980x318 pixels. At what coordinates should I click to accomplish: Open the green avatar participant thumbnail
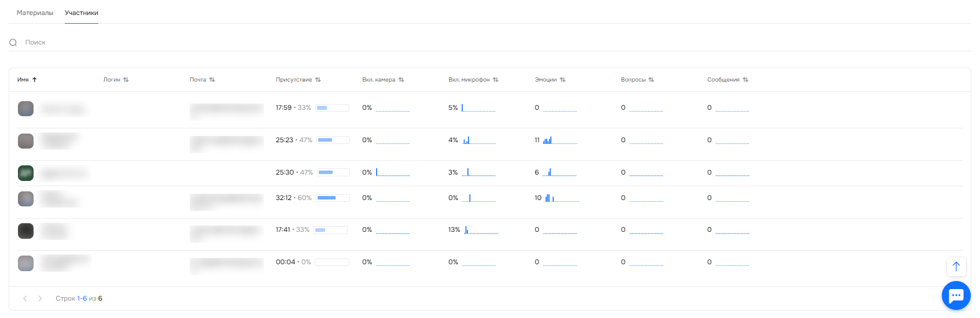tap(25, 173)
